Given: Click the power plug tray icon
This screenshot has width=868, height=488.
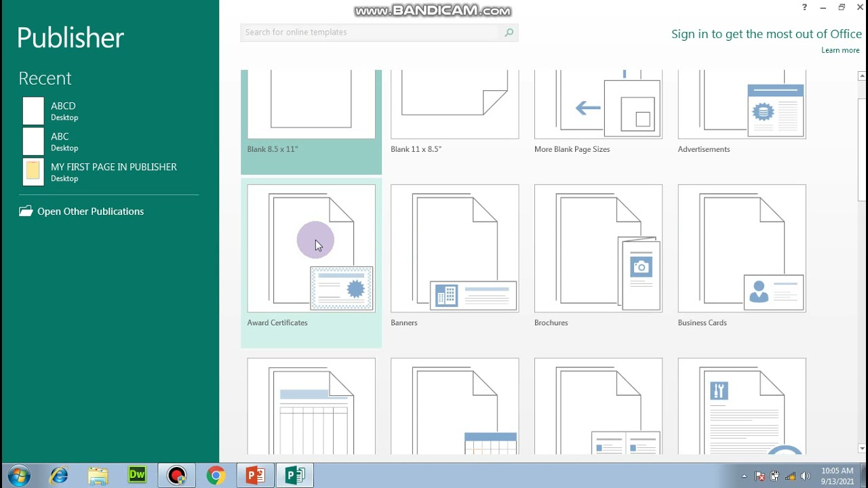Looking at the screenshot, I should 775,476.
